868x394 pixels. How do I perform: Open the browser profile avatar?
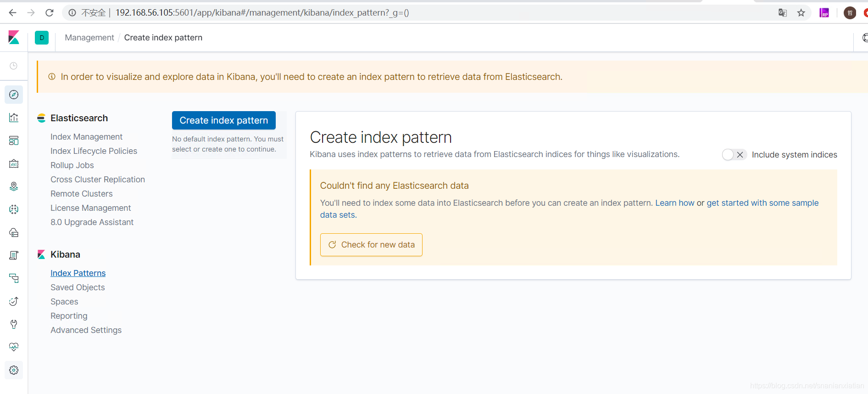click(x=850, y=13)
